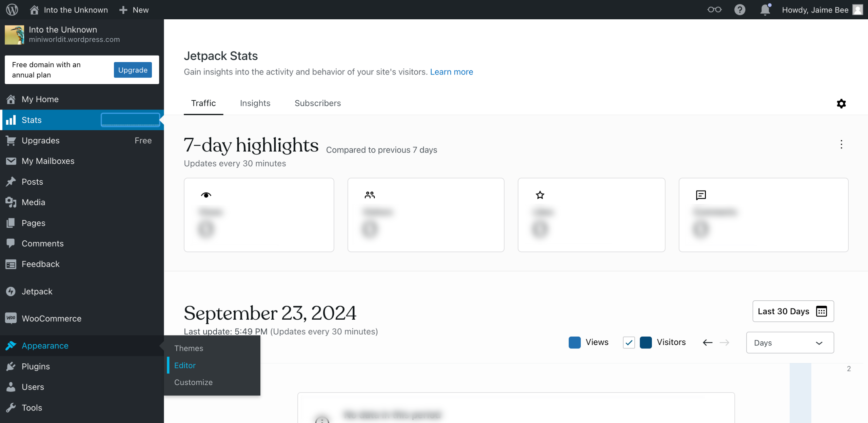Select Editor from Appearance submenu
868x423 pixels.
tap(185, 365)
